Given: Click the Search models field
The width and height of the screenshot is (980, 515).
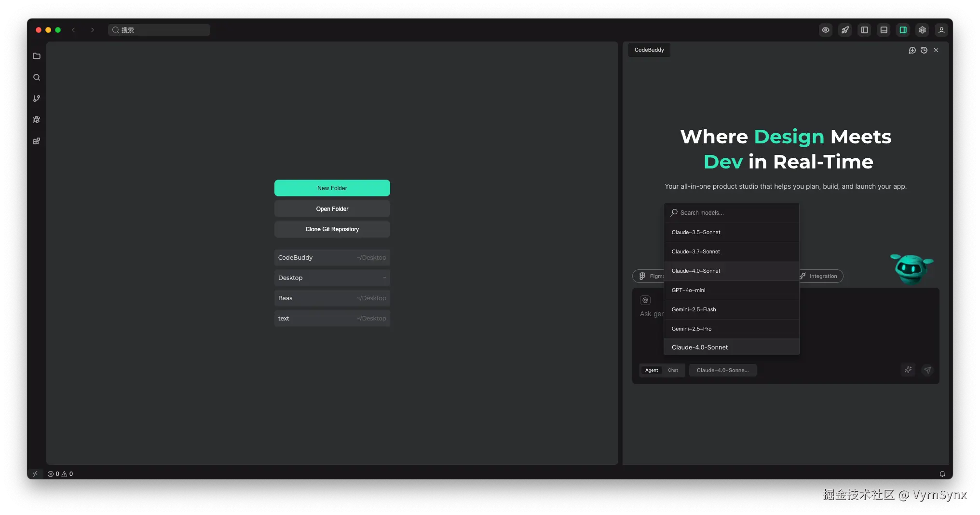Looking at the screenshot, I should pyautogui.click(x=732, y=213).
